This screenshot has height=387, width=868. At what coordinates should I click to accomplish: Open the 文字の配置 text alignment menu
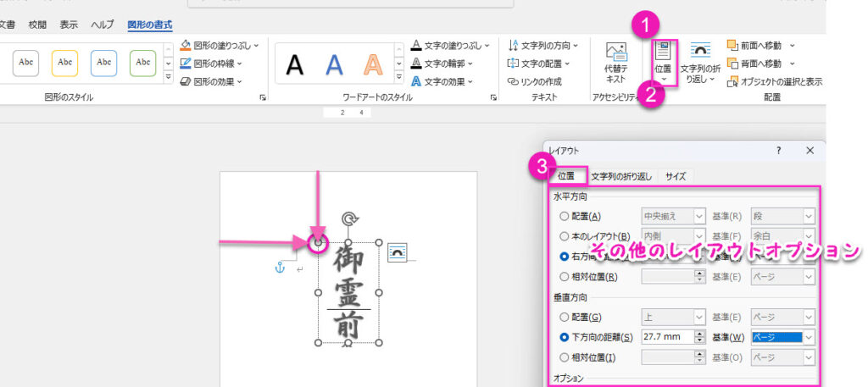coord(538,63)
